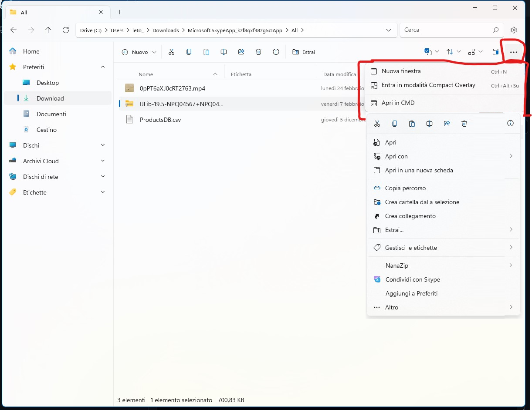Select the Rename icon in the toolbar
The width and height of the screenshot is (532, 410).
224,52
